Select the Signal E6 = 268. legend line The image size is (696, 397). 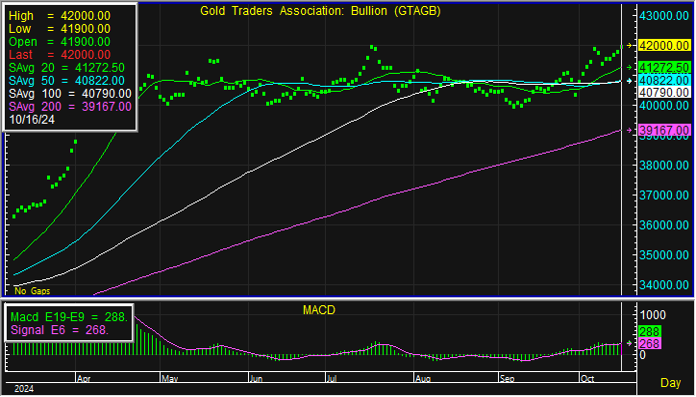click(59, 330)
